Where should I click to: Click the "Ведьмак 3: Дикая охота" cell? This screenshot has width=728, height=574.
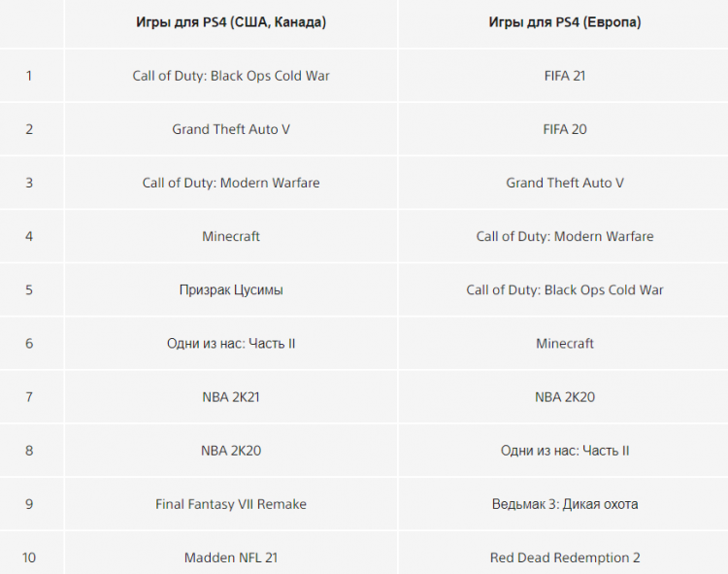pyautogui.click(x=565, y=504)
